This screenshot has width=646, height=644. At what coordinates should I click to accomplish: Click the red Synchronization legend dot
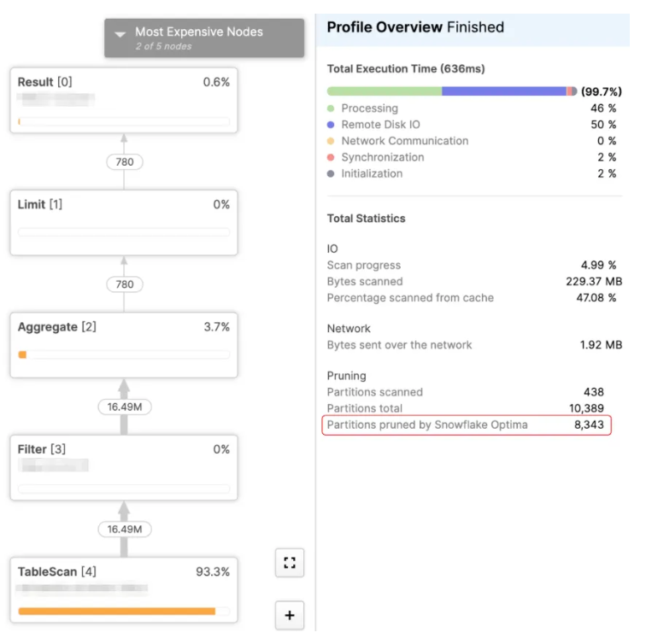[331, 157]
